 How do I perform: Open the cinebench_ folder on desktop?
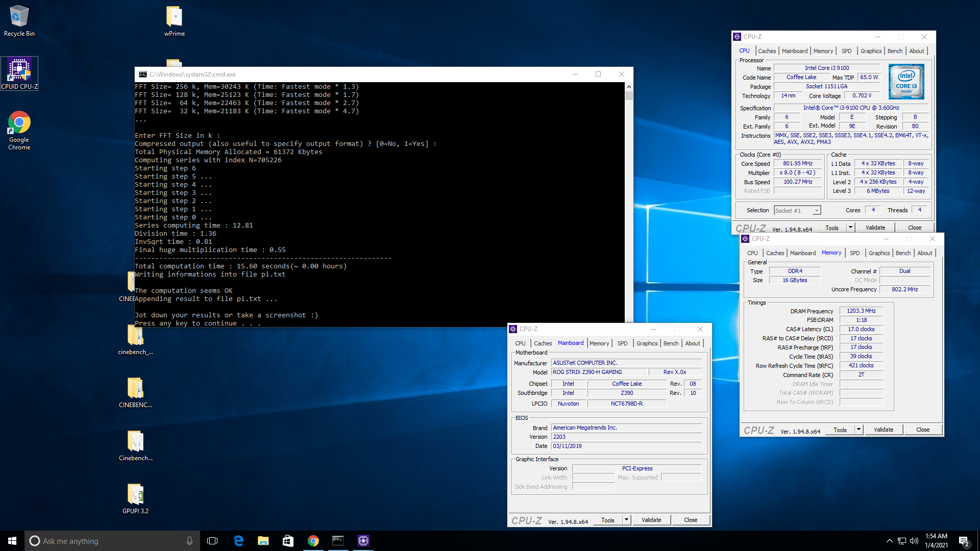[135, 339]
